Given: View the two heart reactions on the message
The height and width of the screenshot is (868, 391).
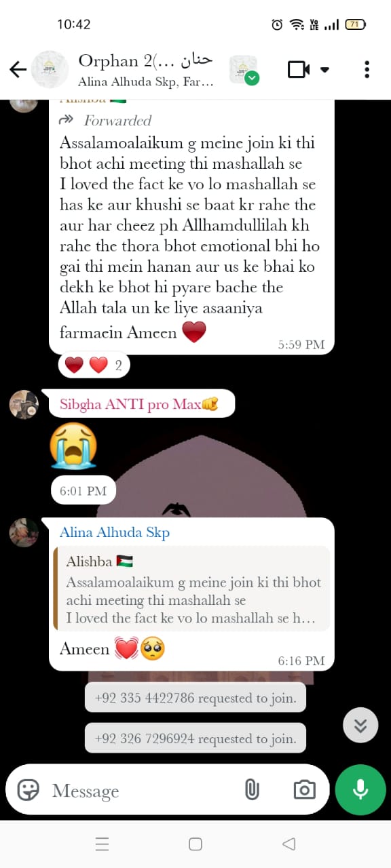Looking at the screenshot, I should pyautogui.click(x=93, y=366).
